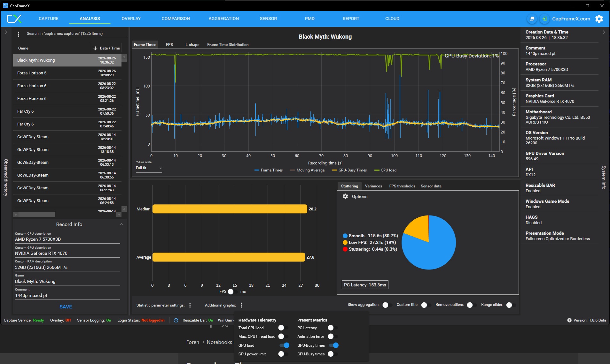Go to the COMPARISON tab
Image resolution: width=610 pixels, height=364 pixels.
(176, 19)
